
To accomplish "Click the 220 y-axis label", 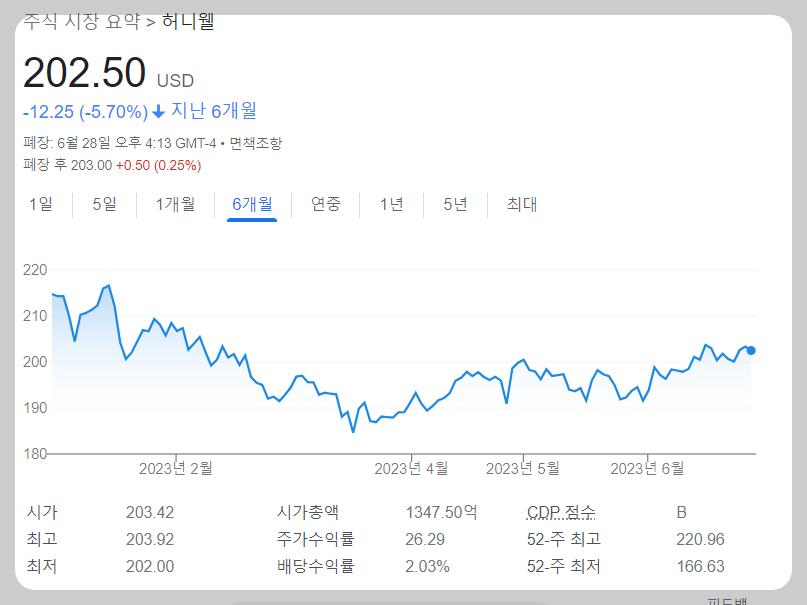I will click(x=35, y=270).
